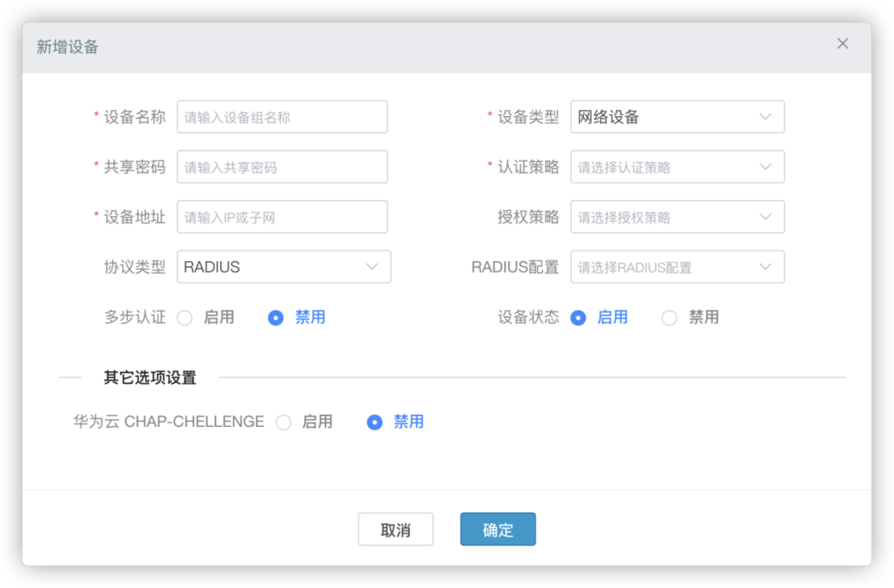Select 启用 radio for 设备状态

coord(578,318)
